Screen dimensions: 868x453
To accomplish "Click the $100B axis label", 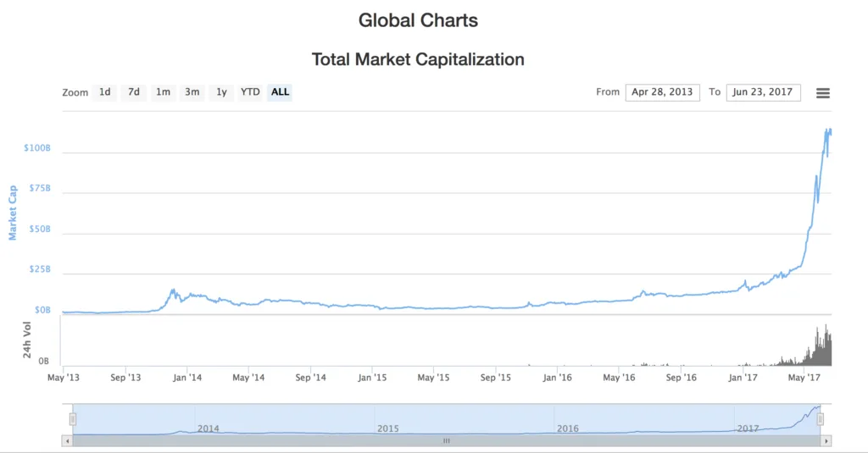I will pyautogui.click(x=37, y=147).
